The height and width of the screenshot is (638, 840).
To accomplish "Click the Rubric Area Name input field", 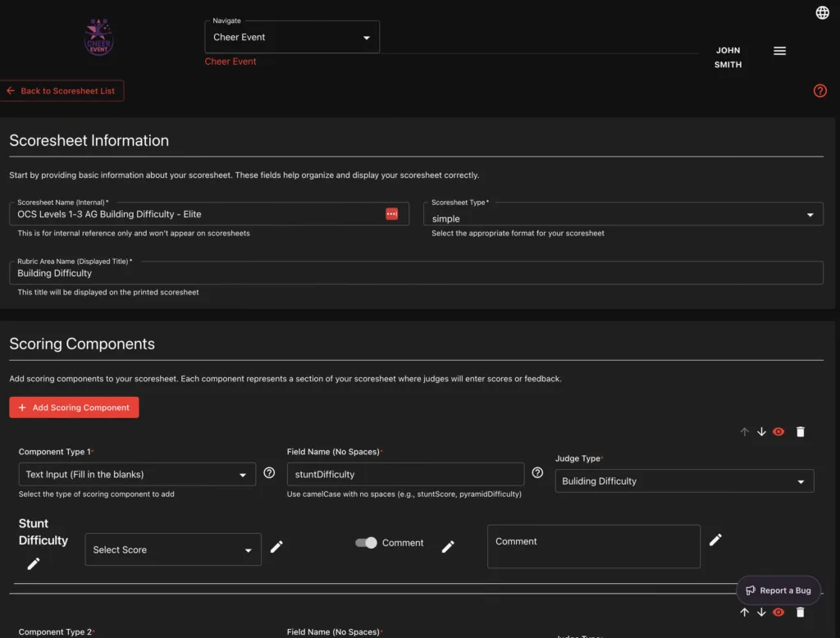I will (x=416, y=273).
